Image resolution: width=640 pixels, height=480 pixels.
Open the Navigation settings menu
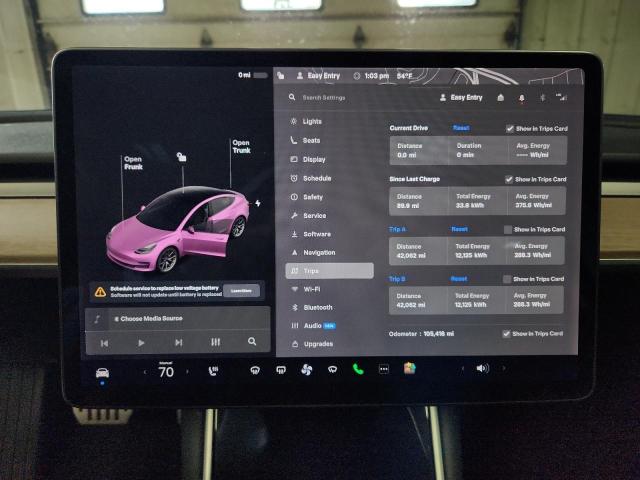[319, 252]
